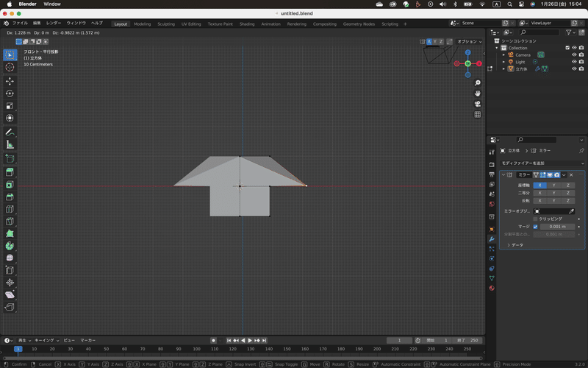
Task: Open the Render properties tab
Action: click(x=492, y=164)
